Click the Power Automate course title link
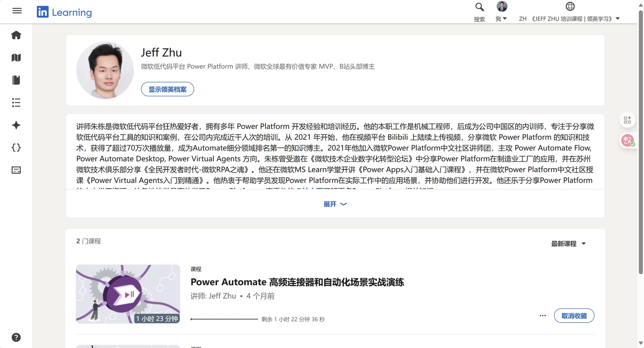 coord(297,282)
